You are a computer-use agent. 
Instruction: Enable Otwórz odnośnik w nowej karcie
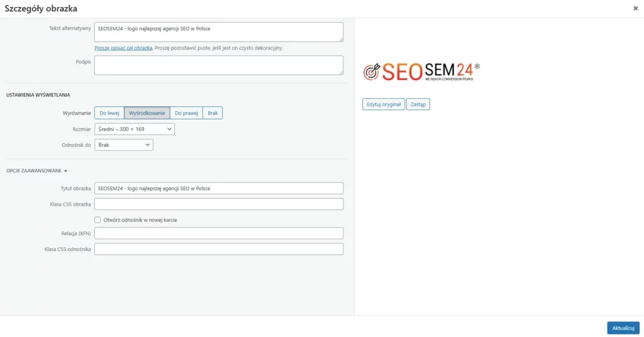pos(97,220)
